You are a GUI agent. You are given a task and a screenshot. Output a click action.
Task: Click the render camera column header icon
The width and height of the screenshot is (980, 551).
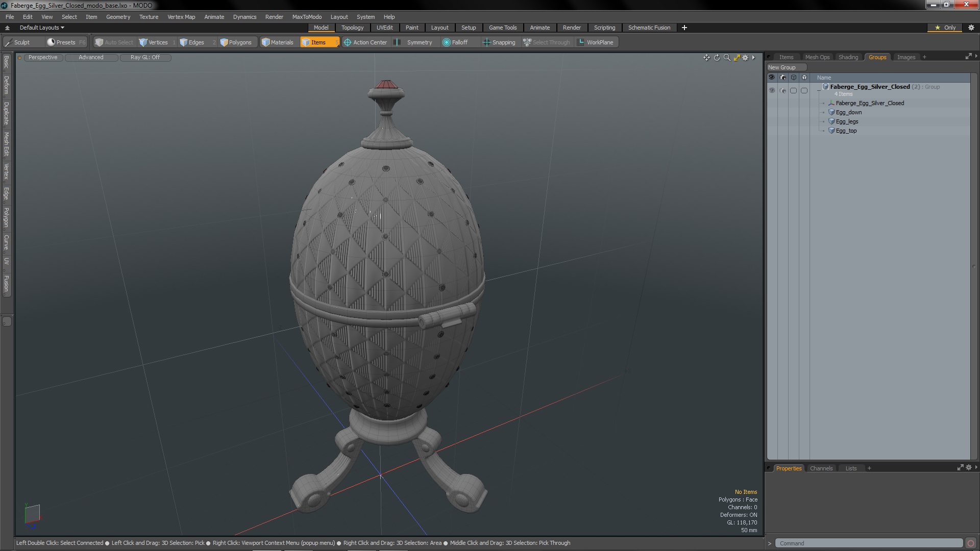click(x=783, y=78)
